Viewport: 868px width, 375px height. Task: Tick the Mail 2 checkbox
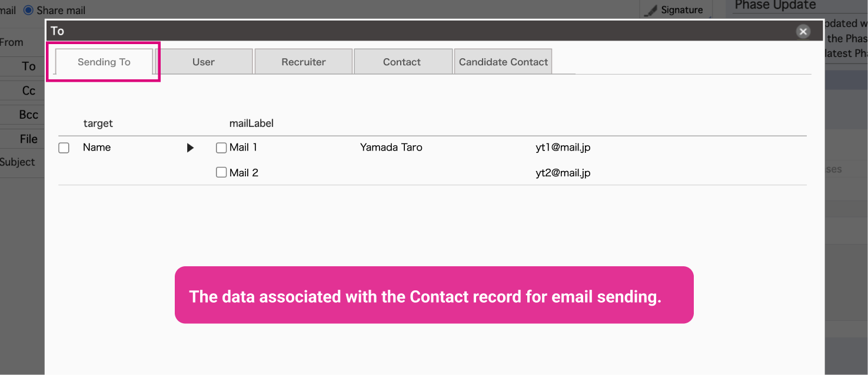[221, 173]
